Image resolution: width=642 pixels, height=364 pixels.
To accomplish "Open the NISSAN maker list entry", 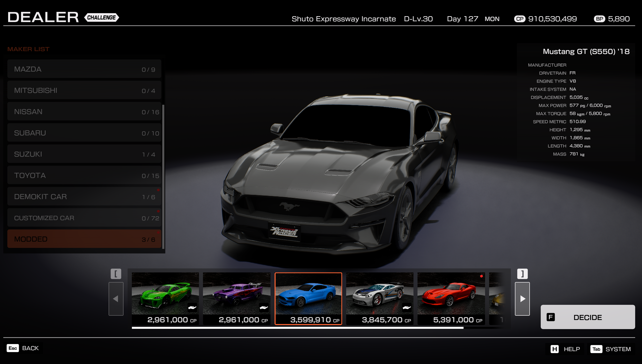I will tap(84, 111).
